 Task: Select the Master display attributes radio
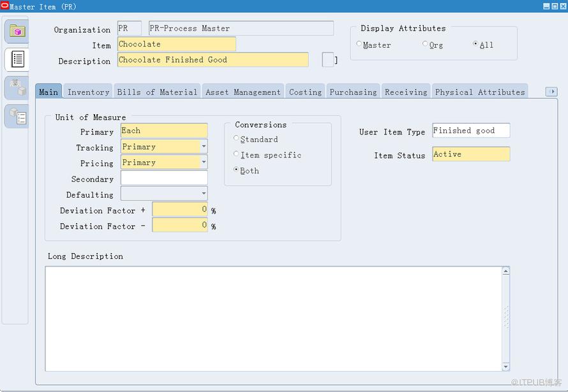359,44
